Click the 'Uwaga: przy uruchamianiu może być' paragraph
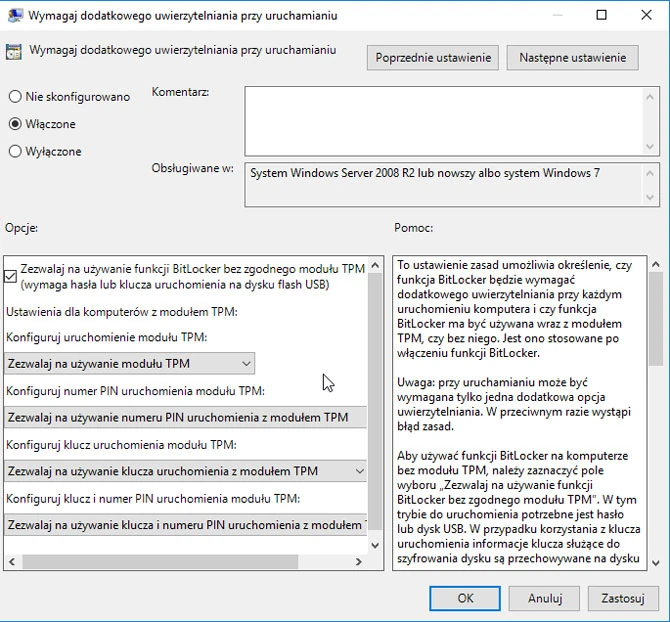Image resolution: width=670 pixels, height=622 pixels. click(x=514, y=404)
